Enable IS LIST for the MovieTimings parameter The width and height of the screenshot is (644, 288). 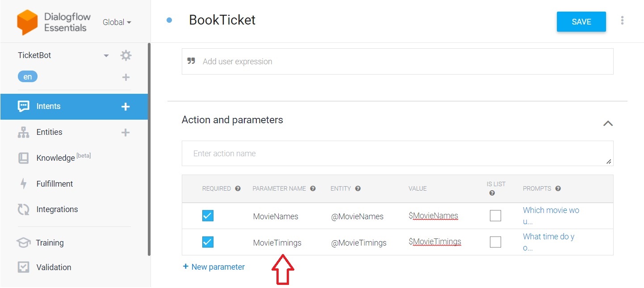click(x=495, y=242)
